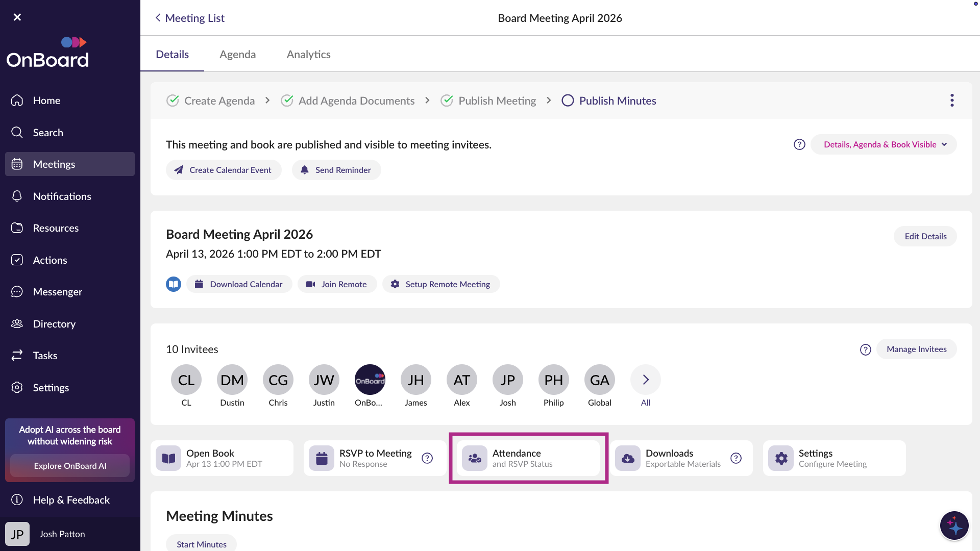The image size is (980, 551).
Task: Go back to Meeting List
Action: tap(190, 18)
